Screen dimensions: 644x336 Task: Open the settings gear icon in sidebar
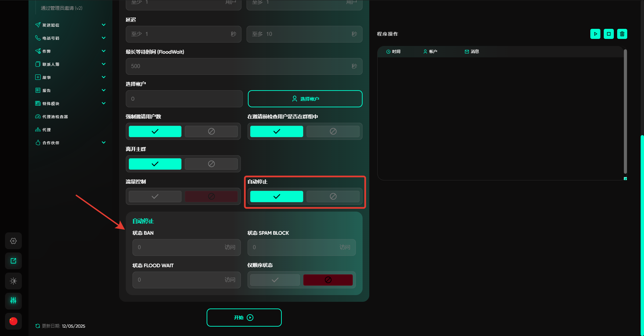tap(13, 241)
